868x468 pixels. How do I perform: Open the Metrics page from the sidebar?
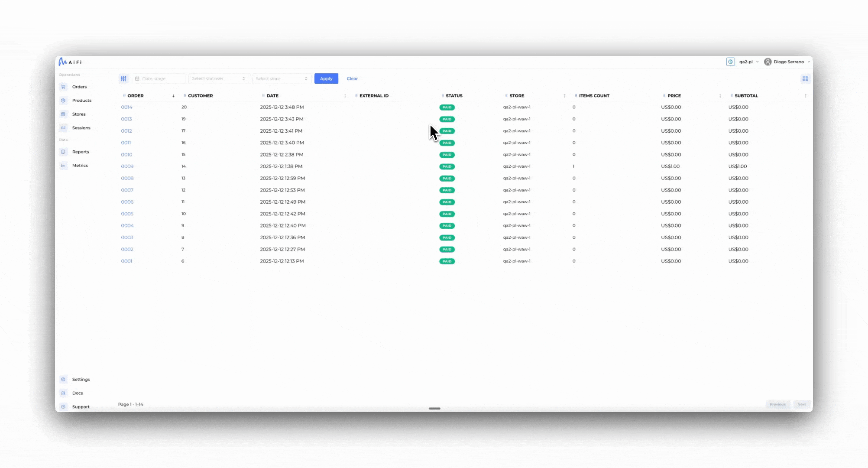[x=81, y=165]
